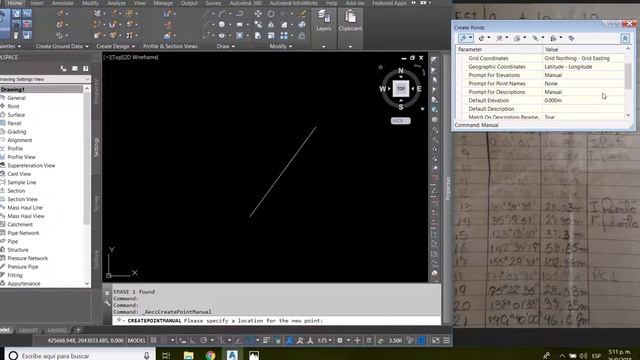The image size is (640, 360).
Task: Click the clean screen icon in the status bar
Action: tap(436, 340)
